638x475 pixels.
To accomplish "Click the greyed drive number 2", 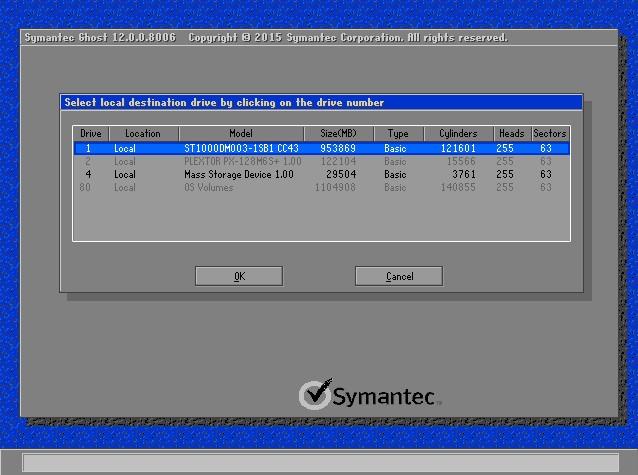I will click(x=88, y=162).
